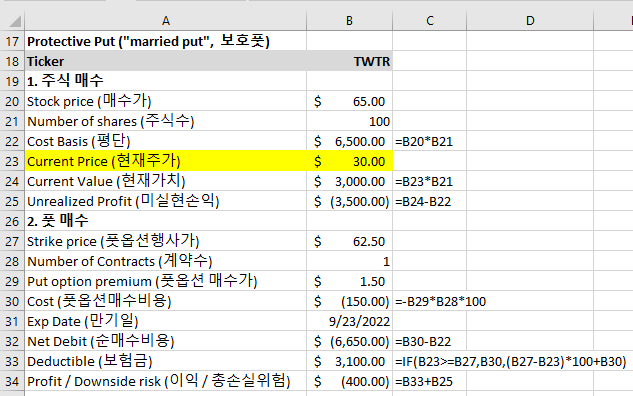Select Profit / Downside risk value (400.00)
This screenshot has width=633, height=396.
(x=349, y=381)
